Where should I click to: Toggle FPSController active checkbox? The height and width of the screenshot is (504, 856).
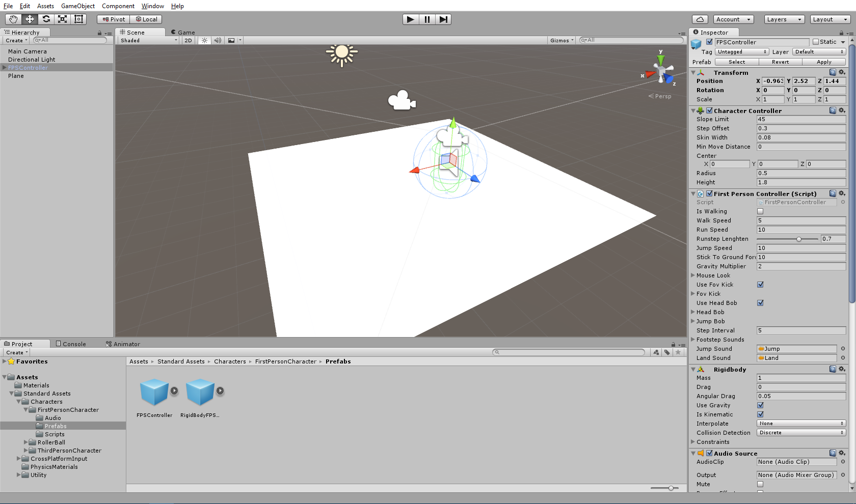[x=709, y=42]
